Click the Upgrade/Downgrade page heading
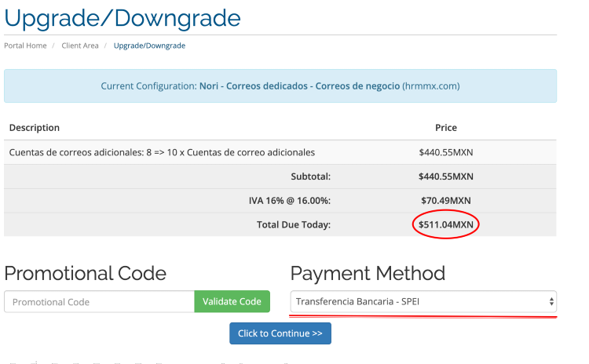The height and width of the screenshot is (364, 589). click(x=123, y=16)
